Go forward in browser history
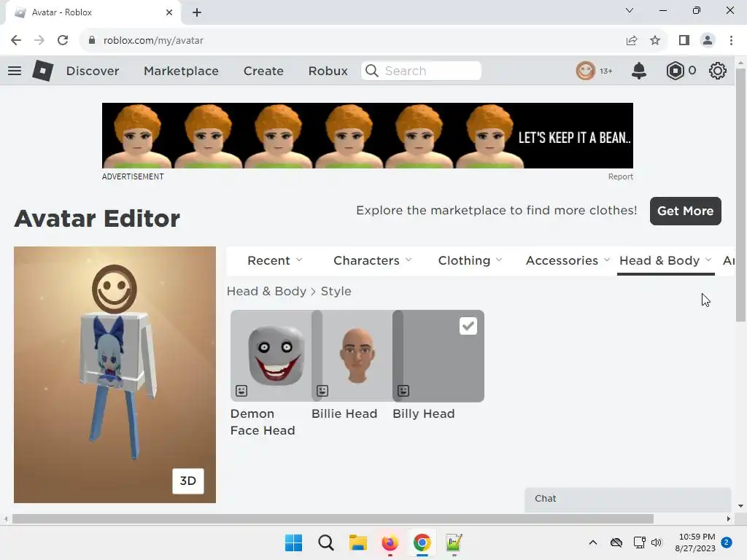Screen dimensions: 747x560 [x=39, y=41]
